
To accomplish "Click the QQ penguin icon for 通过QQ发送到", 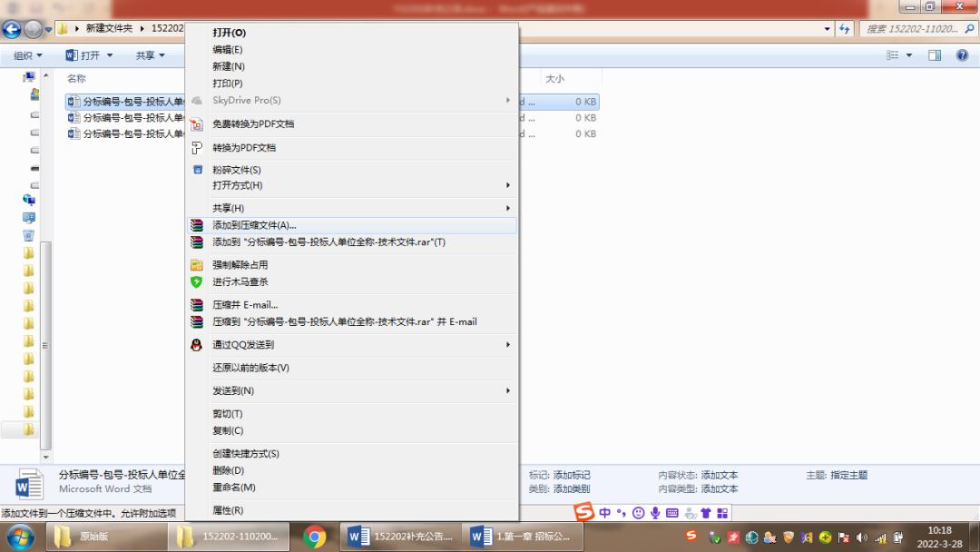I will [x=197, y=345].
